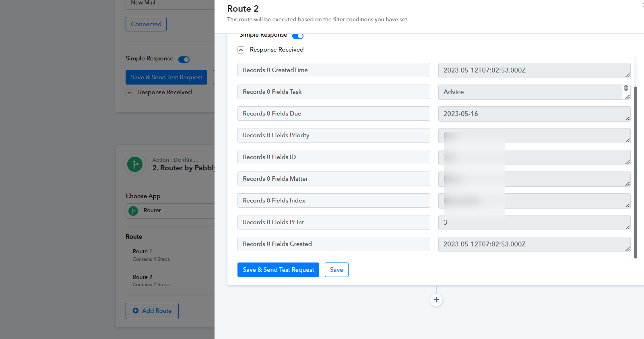This screenshot has width=644, height=339.
Task: Click resize handle of Fields Pr Int value
Action: pyautogui.click(x=627, y=227)
